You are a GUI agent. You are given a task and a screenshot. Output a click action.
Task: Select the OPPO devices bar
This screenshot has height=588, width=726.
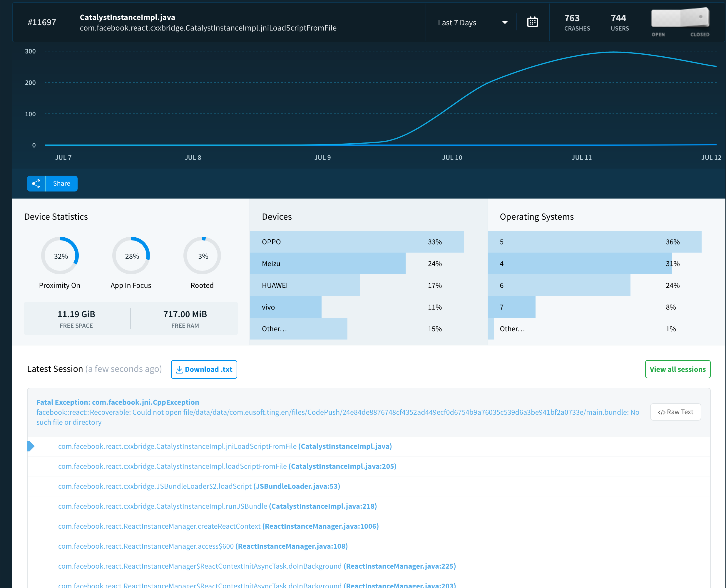pyautogui.click(x=357, y=242)
